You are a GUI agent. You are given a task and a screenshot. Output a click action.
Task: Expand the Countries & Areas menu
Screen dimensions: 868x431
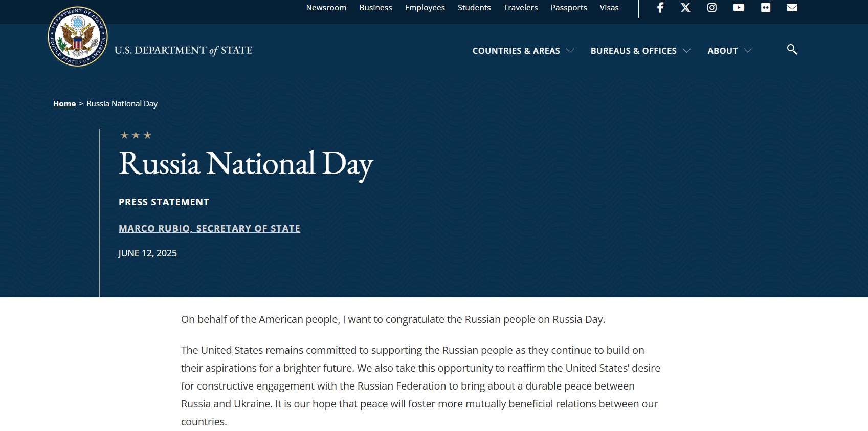pos(523,51)
